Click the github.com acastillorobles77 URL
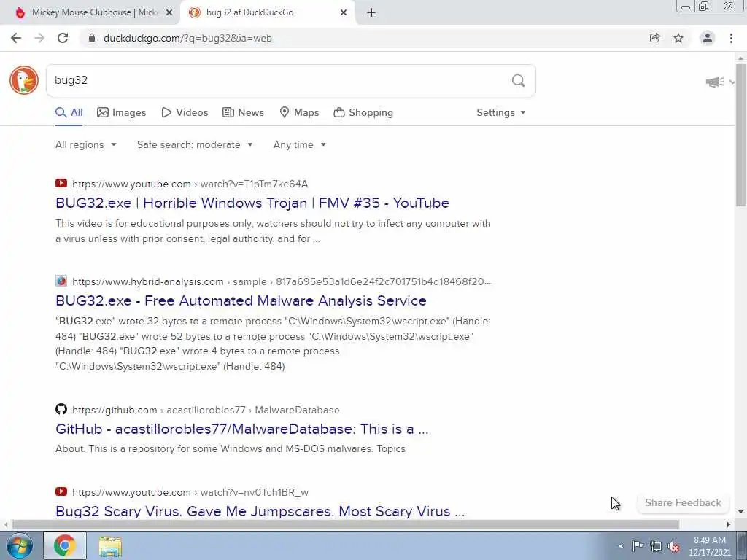Viewport: 747px width, 560px height. 206,410
